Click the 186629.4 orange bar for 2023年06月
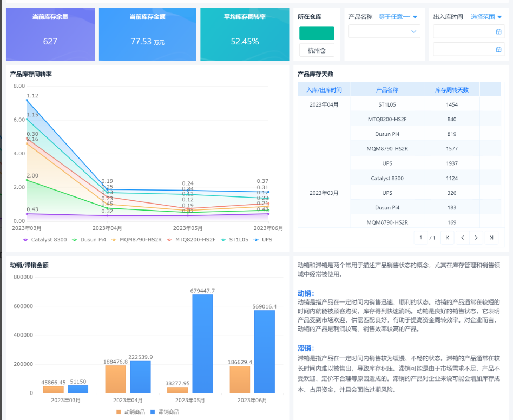Screen dimensions: 513x420 [240, 379]
